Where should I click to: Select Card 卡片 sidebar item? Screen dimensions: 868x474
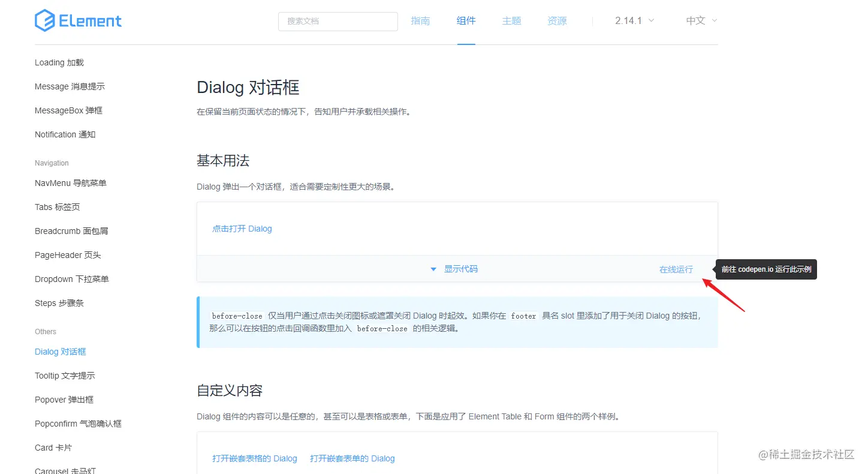point(53,448)
